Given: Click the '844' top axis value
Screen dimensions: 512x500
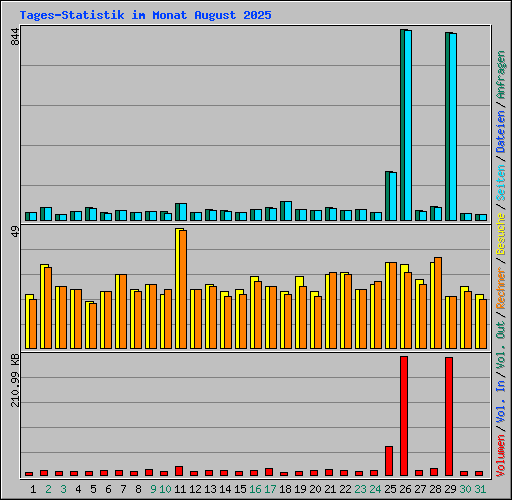Looking at the screenshot, I should click(x=15, y=37).
